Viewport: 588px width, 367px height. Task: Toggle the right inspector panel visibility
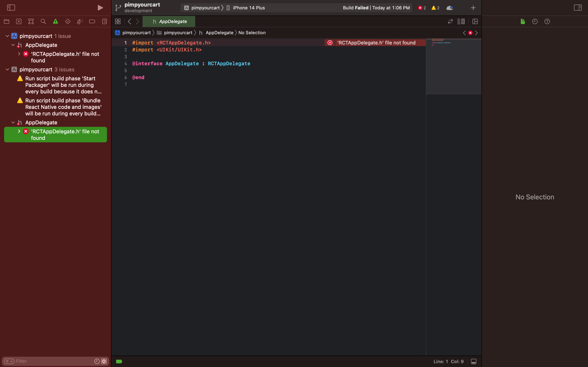pos(578,8)
